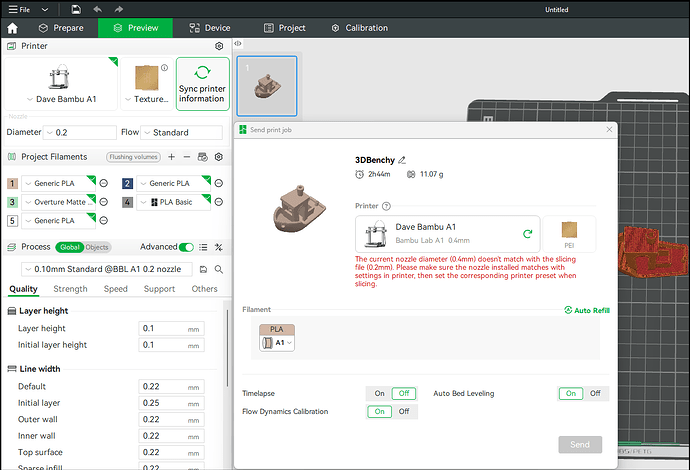Click the Home icon
This screenshot has width=690, height=470.
pos(12,28)
